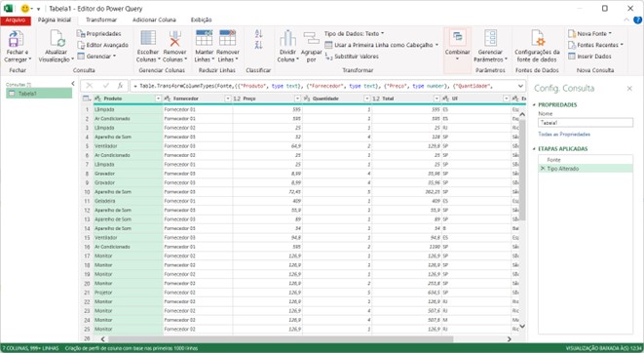
Task: Open the Quantidade column filter dropdown
Action: click(x=367, y=98)
